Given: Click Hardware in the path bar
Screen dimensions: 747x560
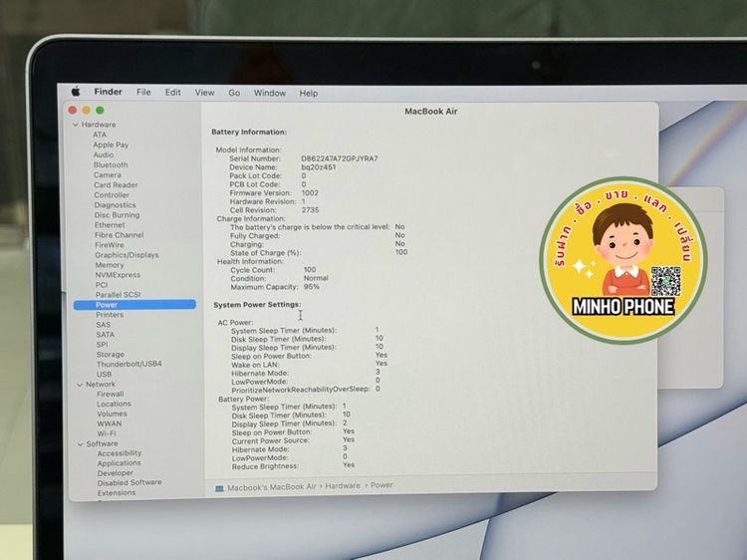Looking at the screenshot, I should pos(343,485).
